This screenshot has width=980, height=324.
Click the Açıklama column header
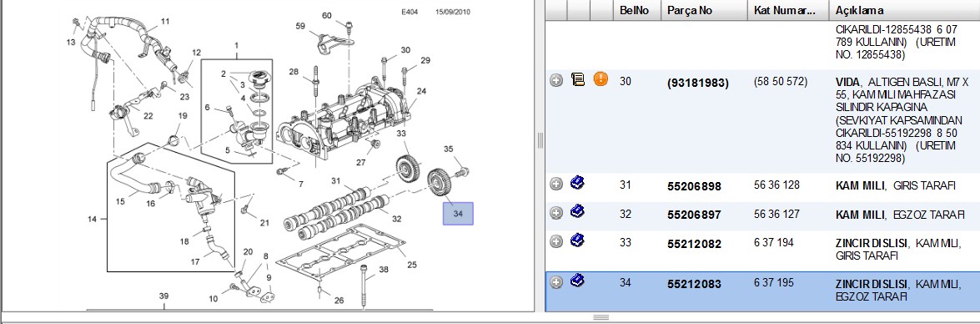point(904,11)
